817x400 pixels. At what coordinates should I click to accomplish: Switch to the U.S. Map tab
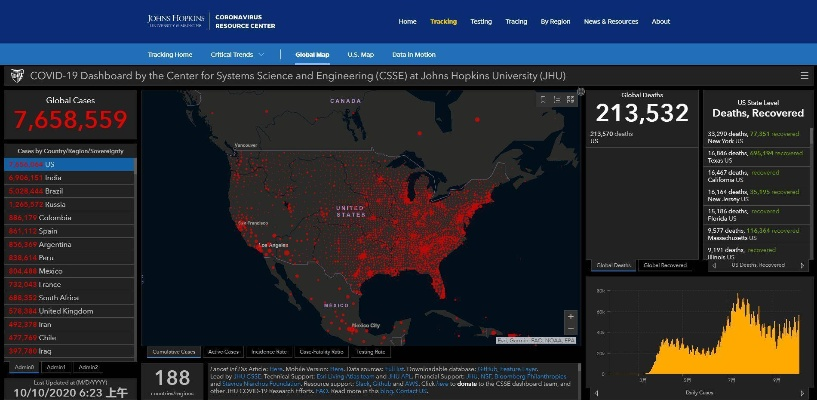pos(361,55)
